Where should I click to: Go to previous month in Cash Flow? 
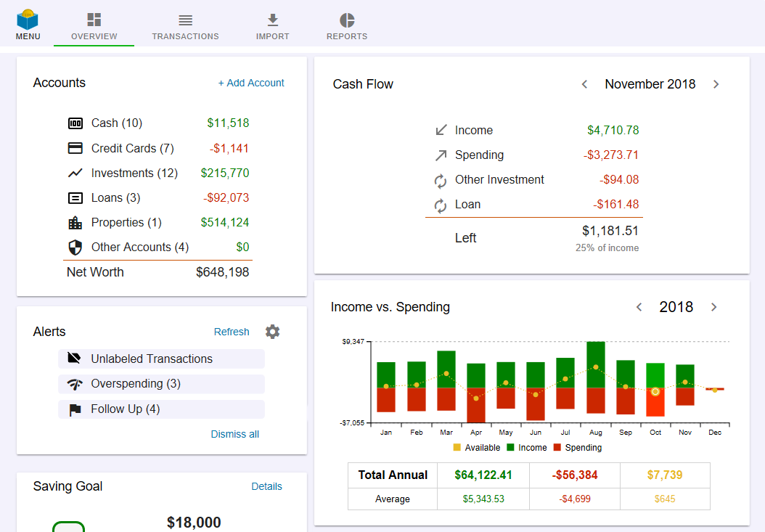[x=585, y=84]
